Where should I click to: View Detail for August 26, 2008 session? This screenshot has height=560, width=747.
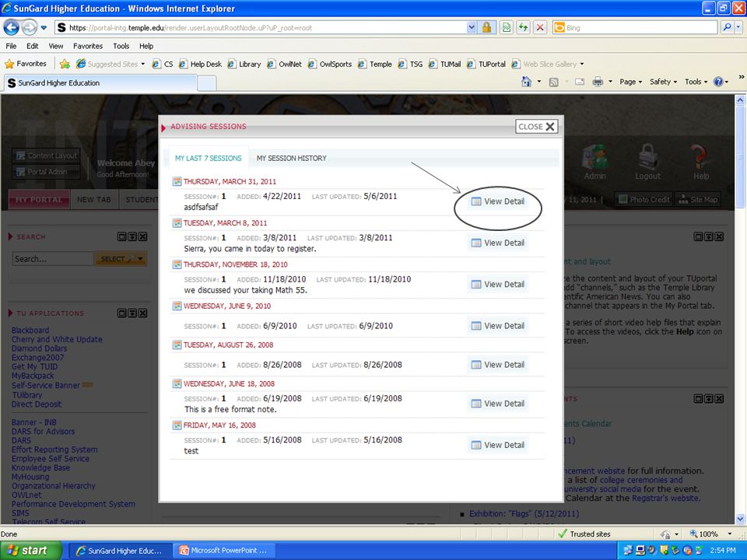(x=498, y=365)
